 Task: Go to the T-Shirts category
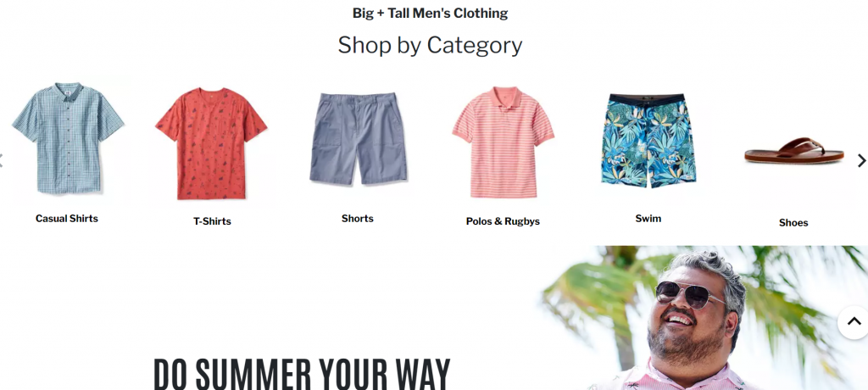[x=212, y=221]
